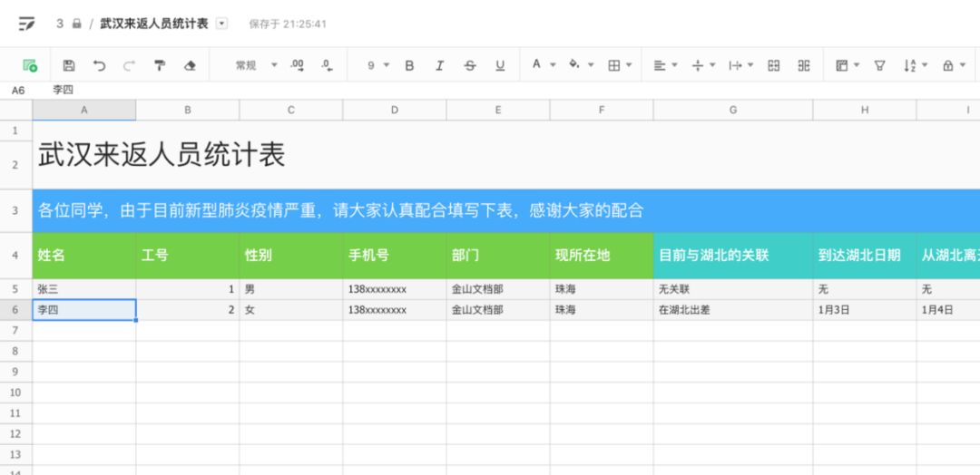Expand the fill color dropdown arrow
The image size is (980, 475).
(591, 65)
